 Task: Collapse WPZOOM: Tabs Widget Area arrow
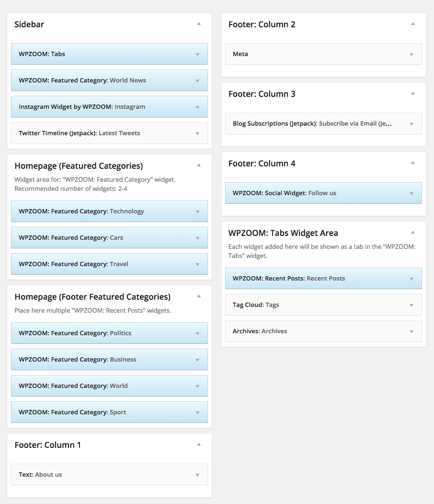pos(413,233)
